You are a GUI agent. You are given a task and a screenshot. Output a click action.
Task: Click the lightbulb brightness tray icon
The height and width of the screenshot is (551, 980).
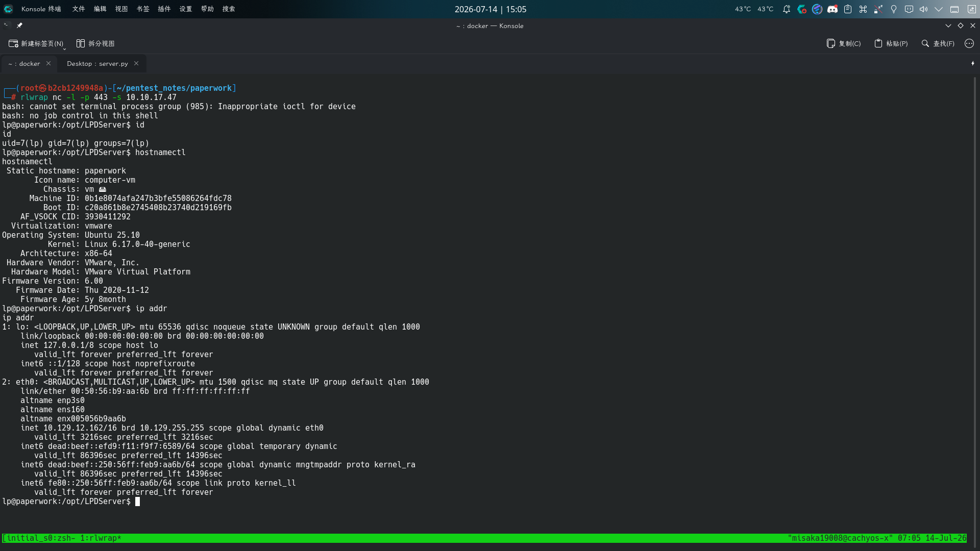(x=894, y=9)
